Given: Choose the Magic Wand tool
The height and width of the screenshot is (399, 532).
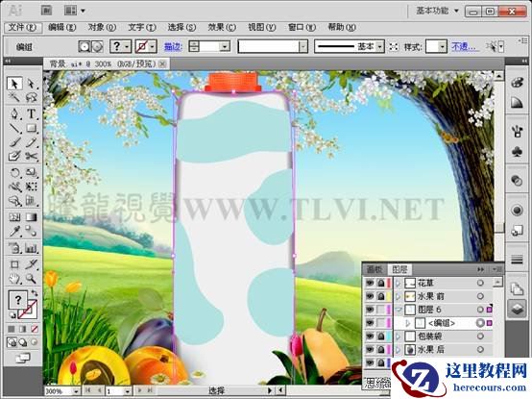Looking at the screenshot, I should point(14,97).
